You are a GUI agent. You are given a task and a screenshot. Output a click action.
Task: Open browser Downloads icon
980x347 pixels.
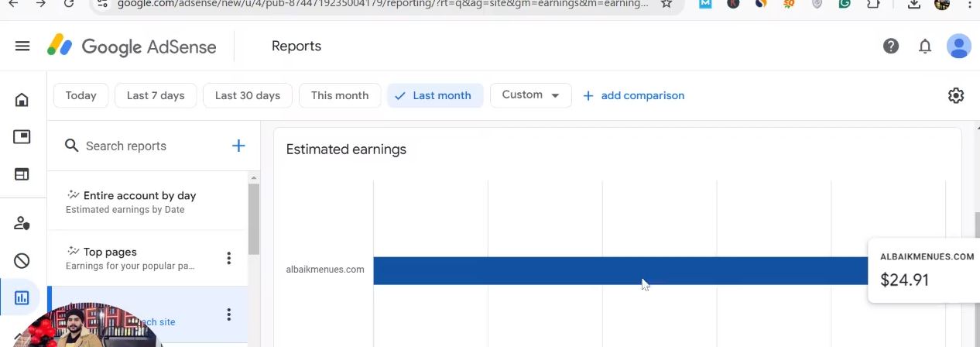coord(914,3)
